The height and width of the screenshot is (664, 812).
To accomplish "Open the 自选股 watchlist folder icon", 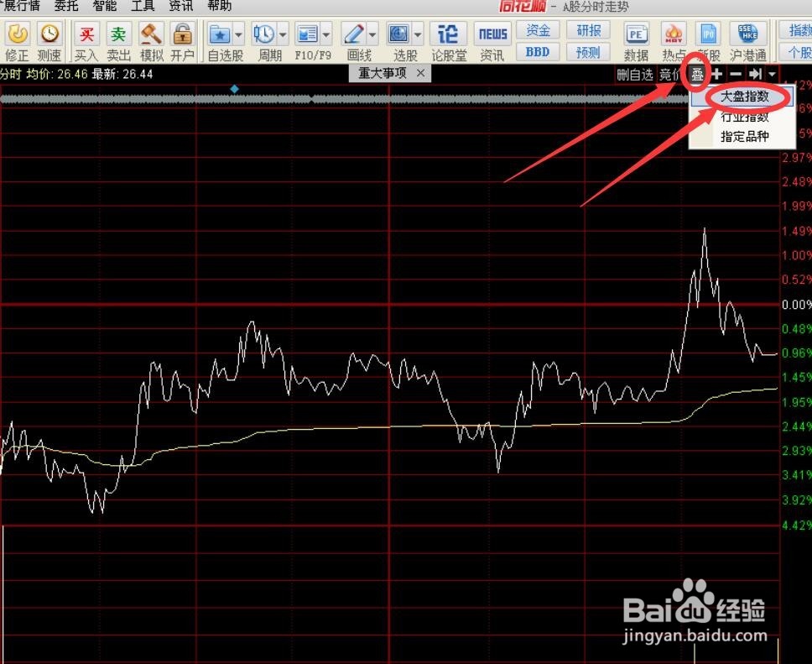I will pyautogui.click(x=220, y=34).
